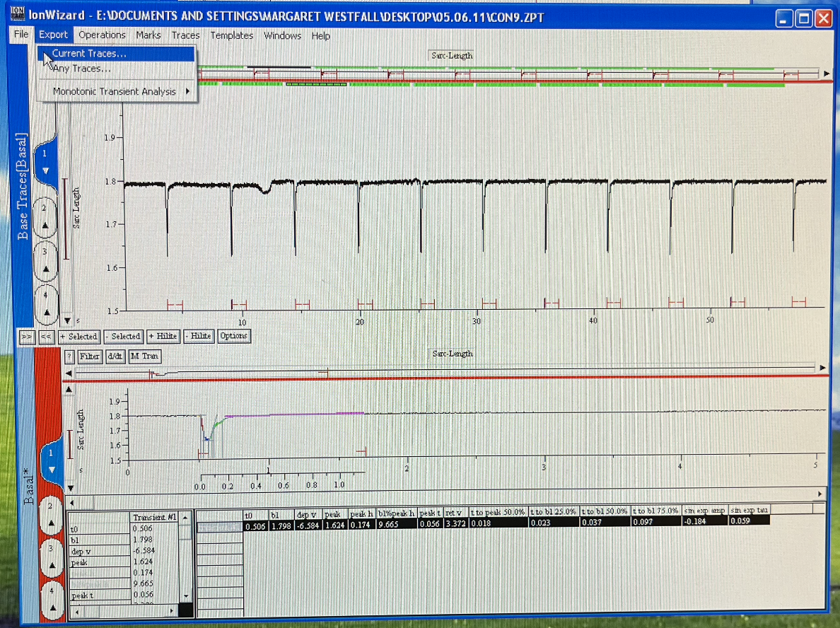Click the + Selected button

[78, 337]
